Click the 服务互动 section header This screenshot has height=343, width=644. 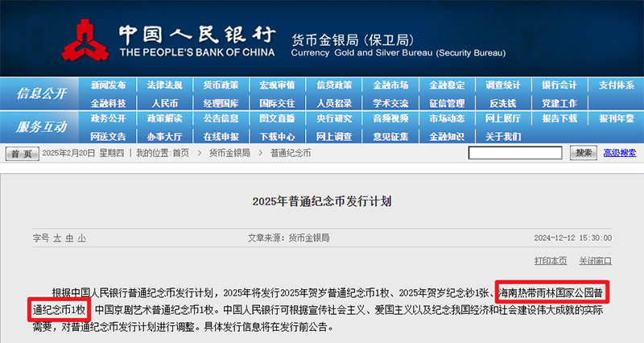[41, 127]
